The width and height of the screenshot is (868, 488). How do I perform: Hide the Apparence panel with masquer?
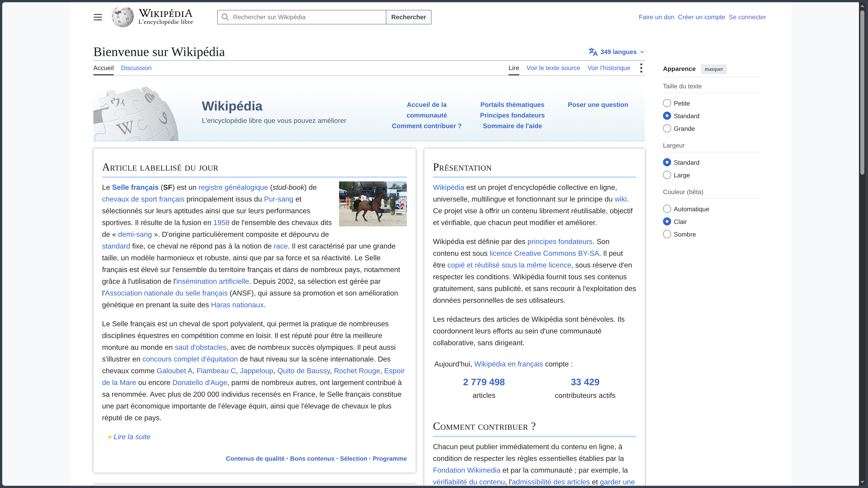coord(714,69)
